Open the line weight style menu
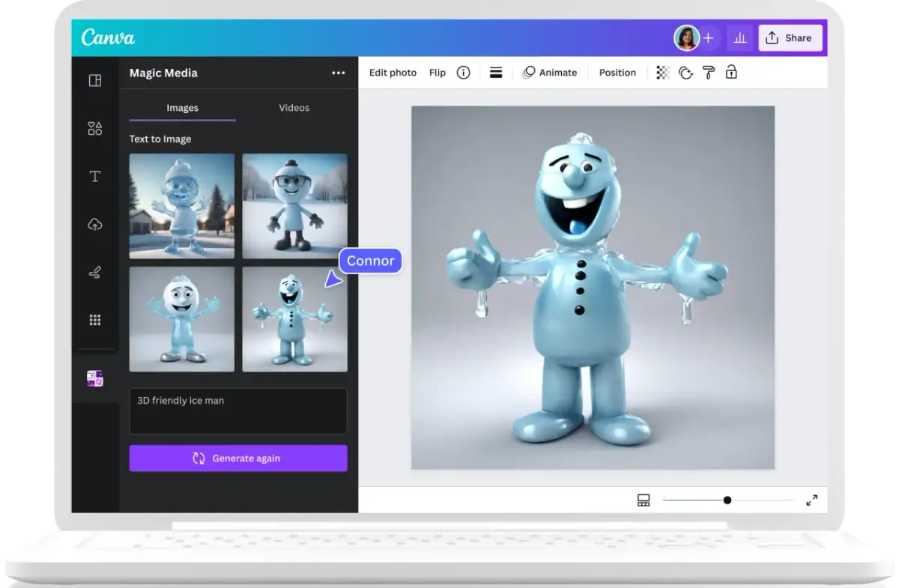Image resolution: width=899 pixels, height=588 pixels. point(495,73)
